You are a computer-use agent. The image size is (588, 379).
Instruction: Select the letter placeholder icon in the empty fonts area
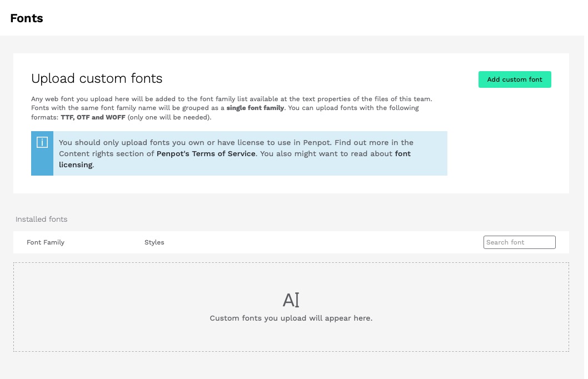point(291,300)
